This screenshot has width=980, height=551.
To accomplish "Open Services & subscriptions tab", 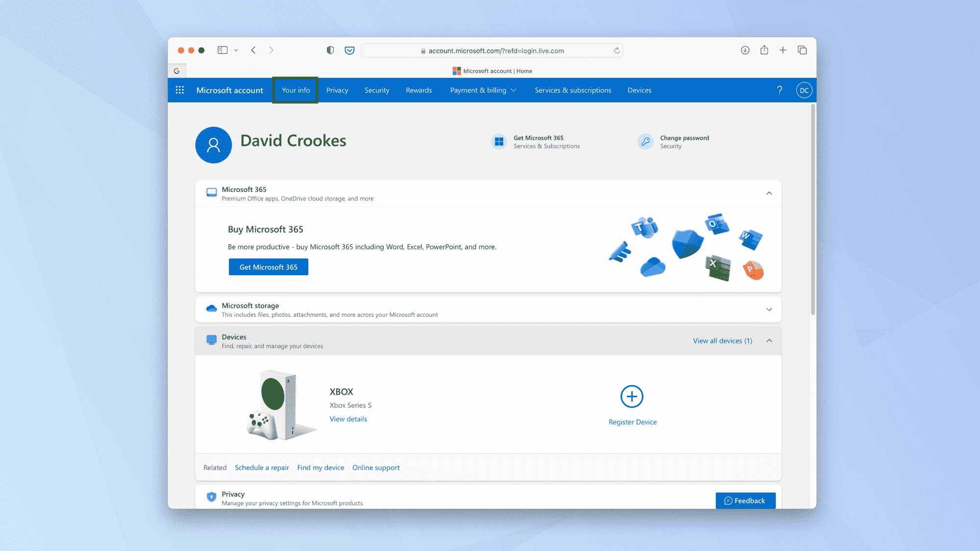I will click(573, 90).
